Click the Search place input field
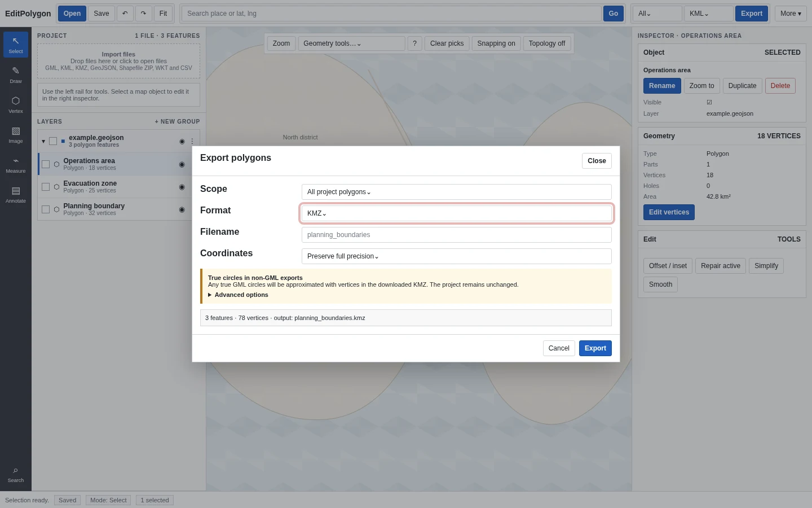This screenshot has height=508, width=812. point(391,14)
